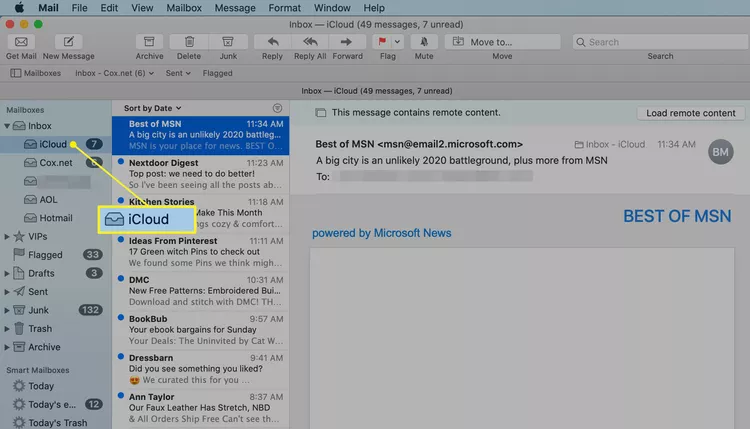Open the Sort by Date dropdown
Screen dimensions: 750x429
[152, 108]
